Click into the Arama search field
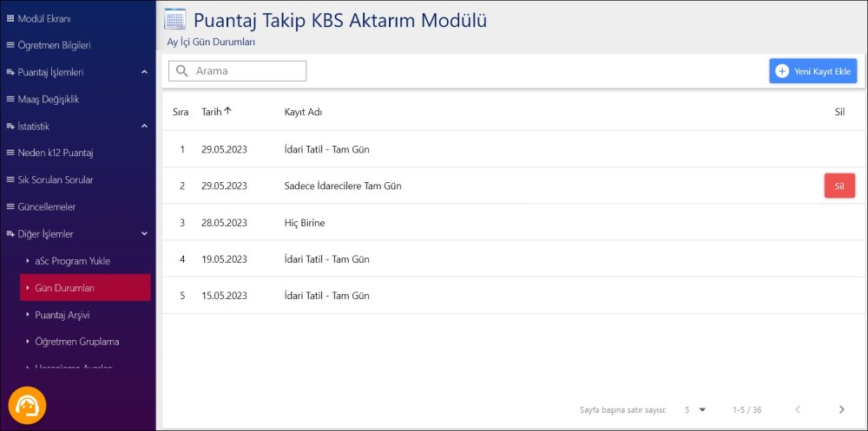The width and height of the screenshot is (868, 431). pos(247,71)
